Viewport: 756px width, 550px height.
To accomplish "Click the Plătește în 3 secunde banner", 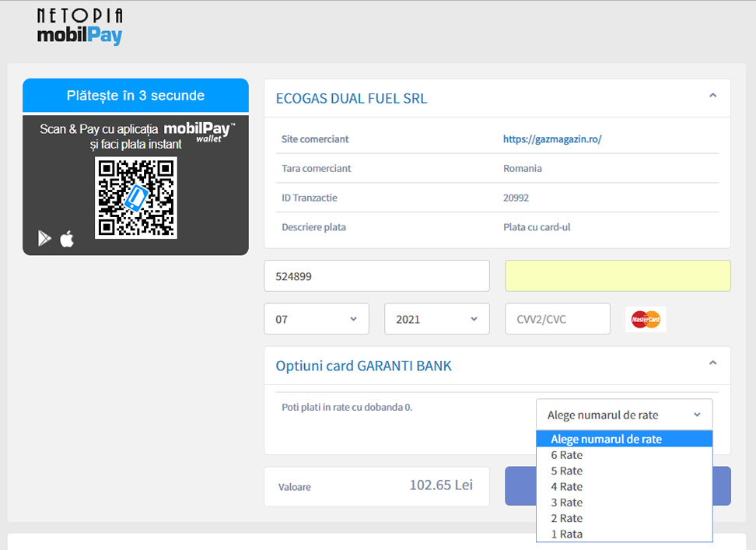I will [x=135, y=96].
